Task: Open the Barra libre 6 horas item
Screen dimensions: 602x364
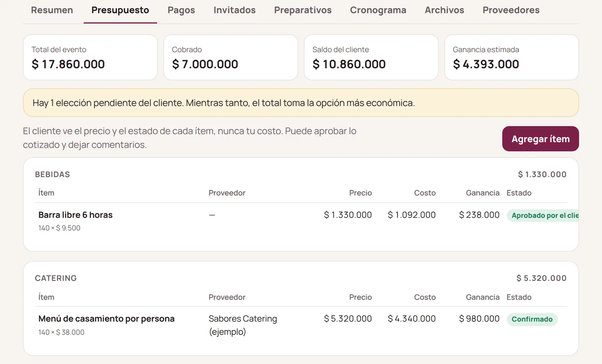Action: tap(75, 215)
